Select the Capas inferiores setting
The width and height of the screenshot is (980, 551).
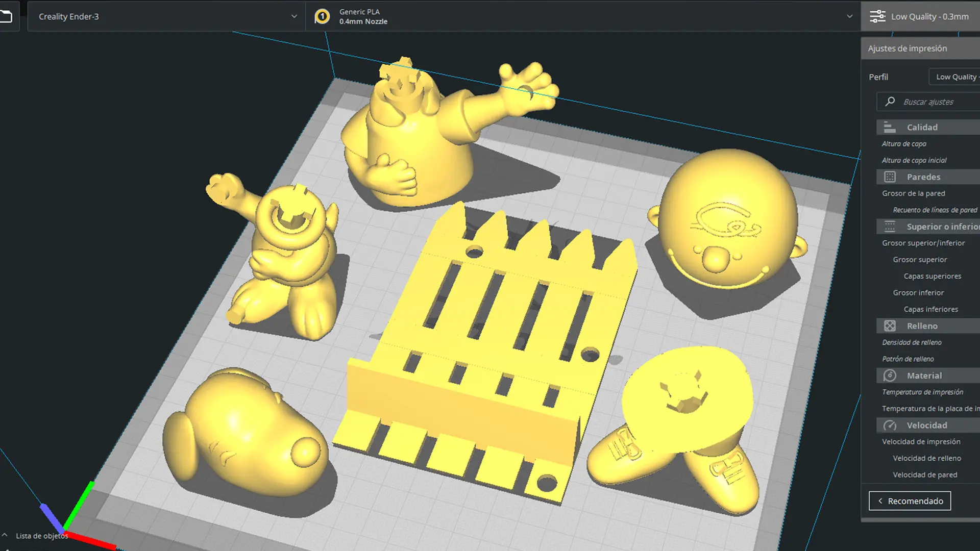[x=931, y=309]
